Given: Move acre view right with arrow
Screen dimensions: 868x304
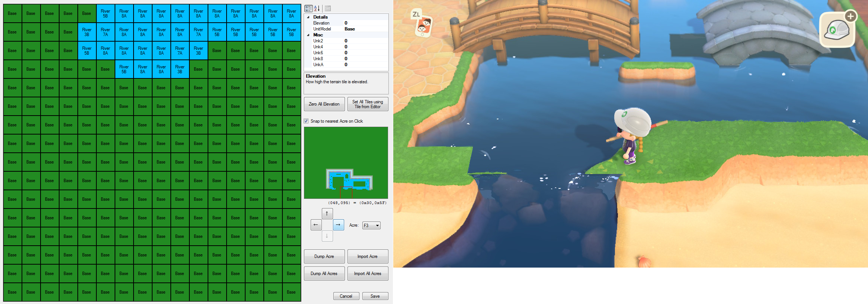Looking at the screenshot, I should pyautogui.click(x=338, y=225).
